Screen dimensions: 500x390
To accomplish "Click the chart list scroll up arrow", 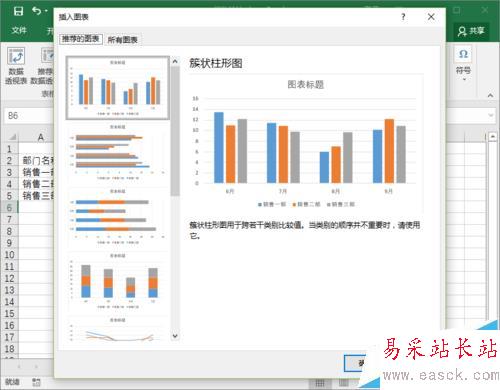I will click(175, 61).
